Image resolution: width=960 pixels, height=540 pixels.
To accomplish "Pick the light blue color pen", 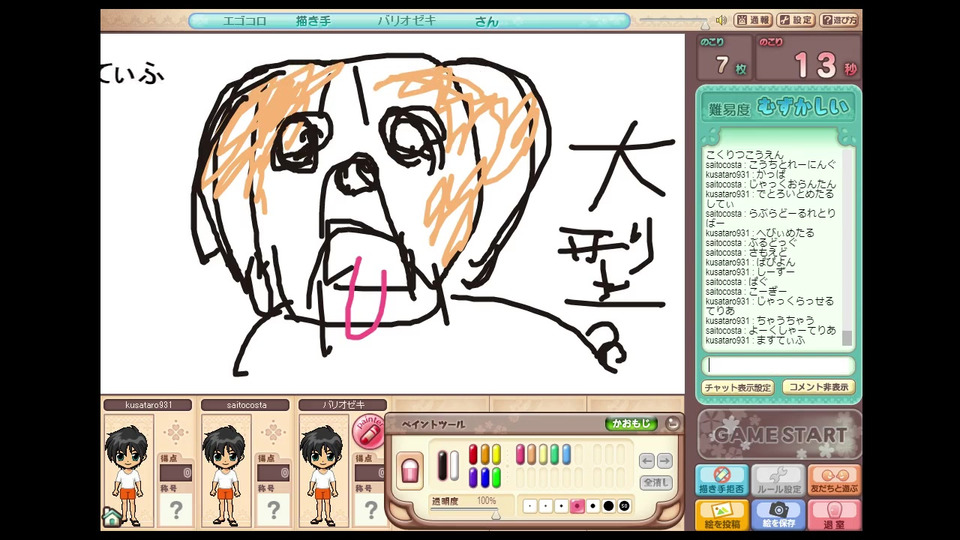I will point(566,454).
